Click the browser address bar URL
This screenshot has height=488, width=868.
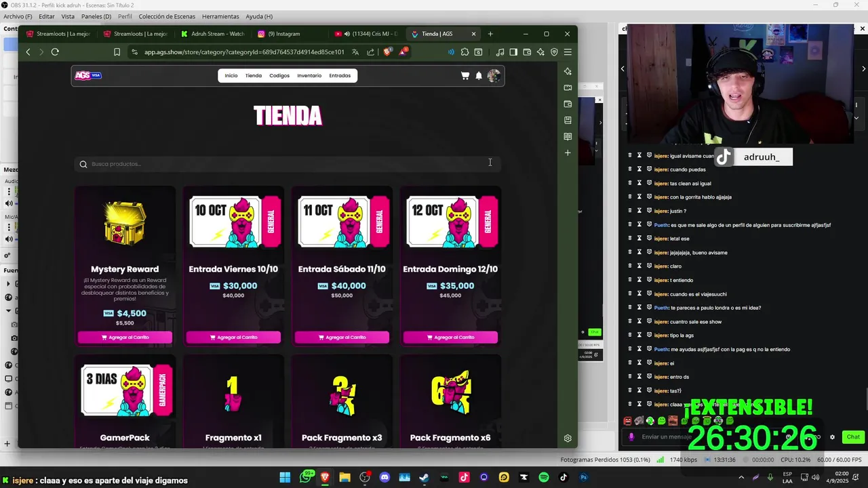(244, 52)
